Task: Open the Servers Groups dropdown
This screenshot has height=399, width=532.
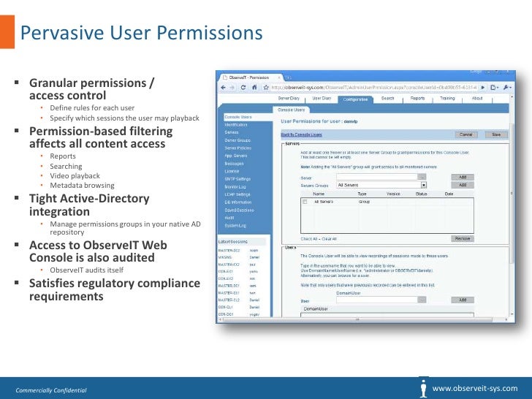Action: (x=381, y=186)
